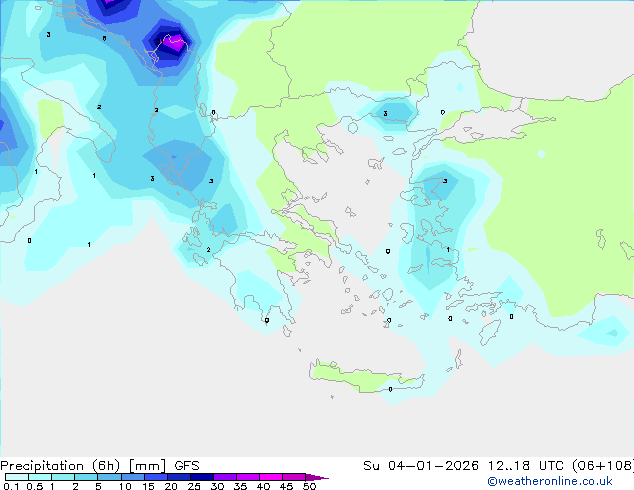The image size is (634, 490).
Task: Pick the 20–25 mm dark blue swatch
Action: (179, 477)
